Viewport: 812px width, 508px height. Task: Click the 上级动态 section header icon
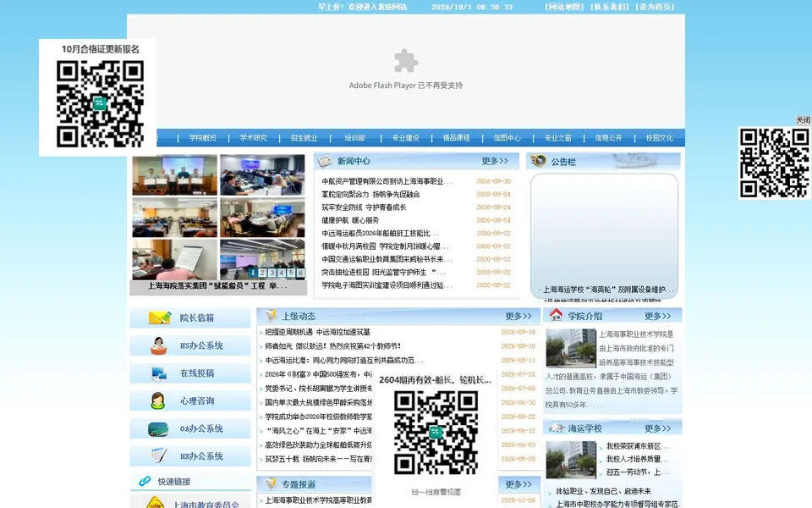[271, 315]
